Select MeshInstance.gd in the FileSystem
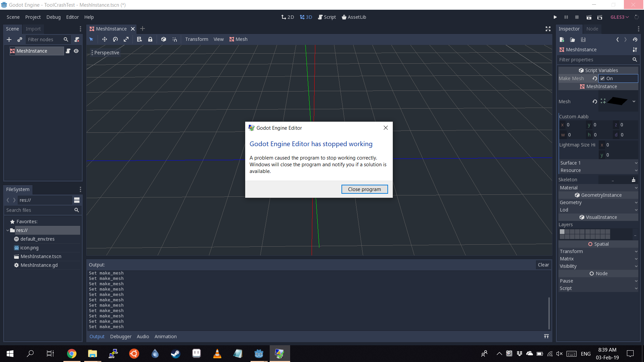The width and height of the screenshot is (644, 362). [x=39, y=265]
